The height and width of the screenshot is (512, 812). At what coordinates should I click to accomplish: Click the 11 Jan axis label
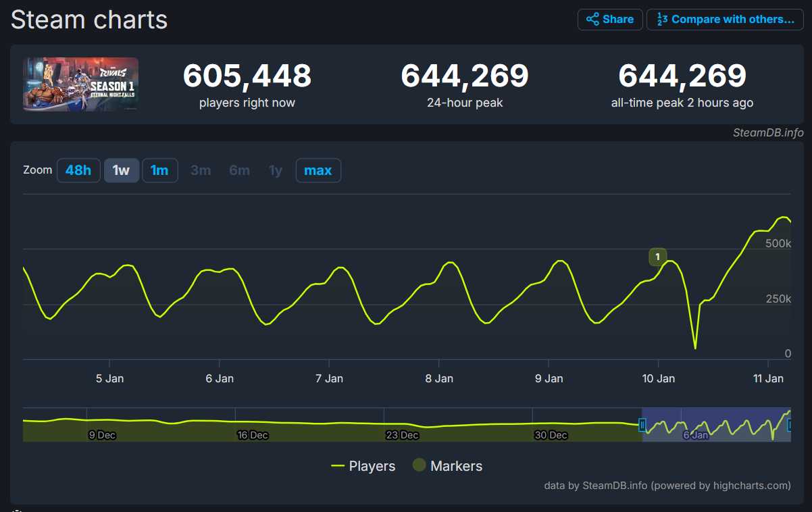click(768, 378)
